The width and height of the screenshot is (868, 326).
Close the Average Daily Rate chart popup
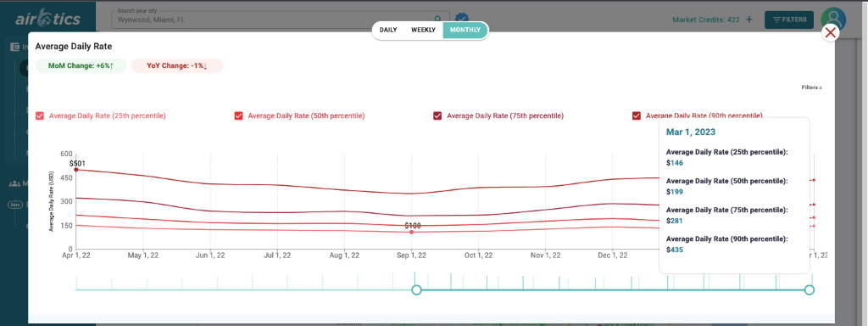(830, 33)
